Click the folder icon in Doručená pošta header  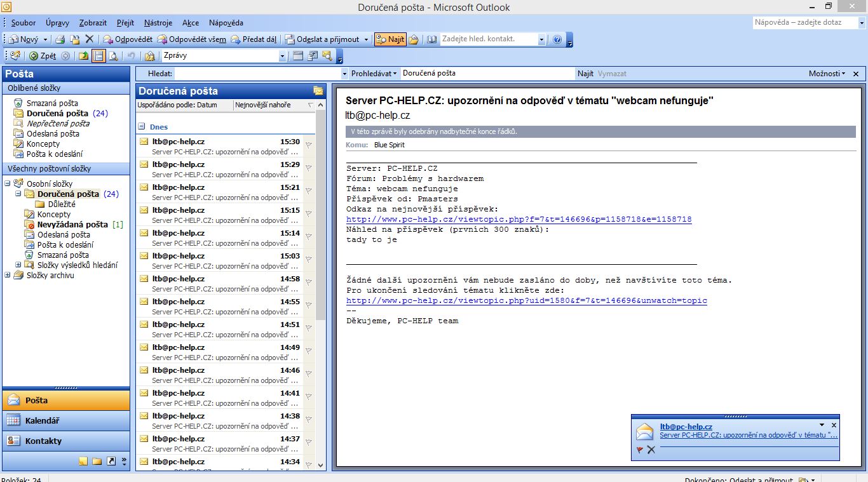tap(318, 91)
